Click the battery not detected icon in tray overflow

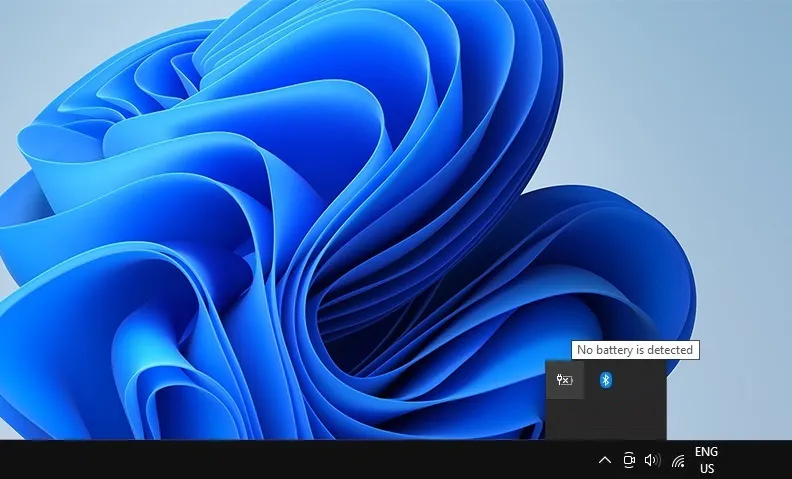(x=565, y=379)
